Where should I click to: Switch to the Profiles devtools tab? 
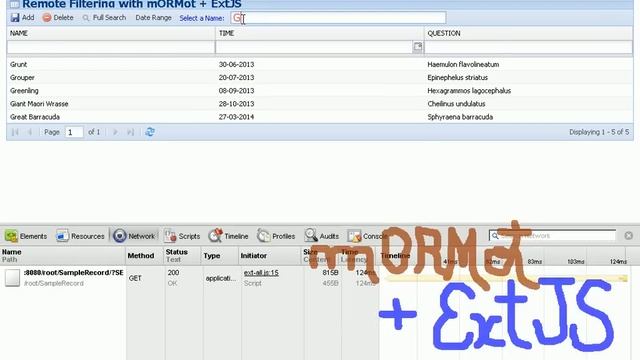276,236
